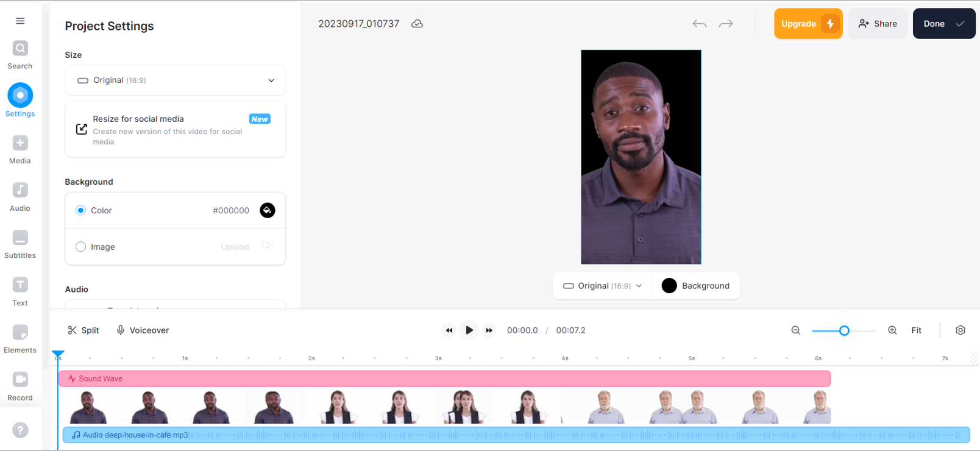Click the Upgrade button
The image size is (980, 451).
pyautogui.click(x=808, y=24)
